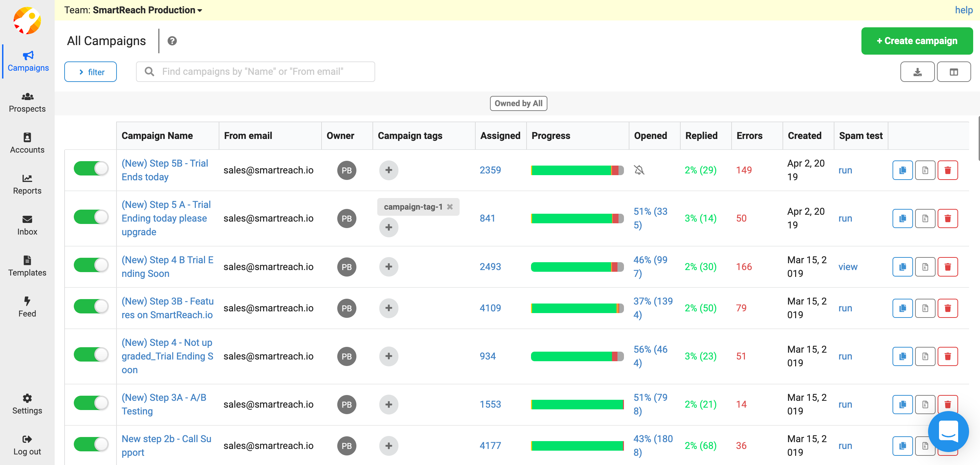Viewport: 980px width, 465px height.
Task: Click the Create campaign button
Action: pyautogui.click(x=917, y=41)
